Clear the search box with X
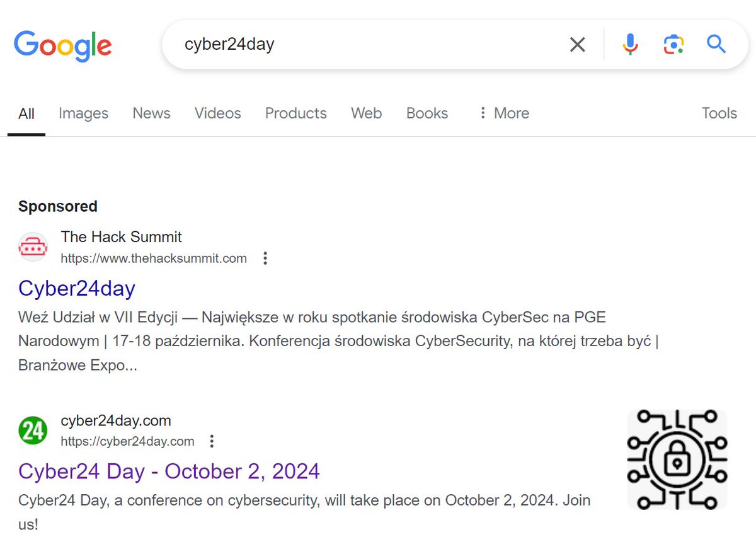The image size is (756, 544). click(x=577, y=44)
